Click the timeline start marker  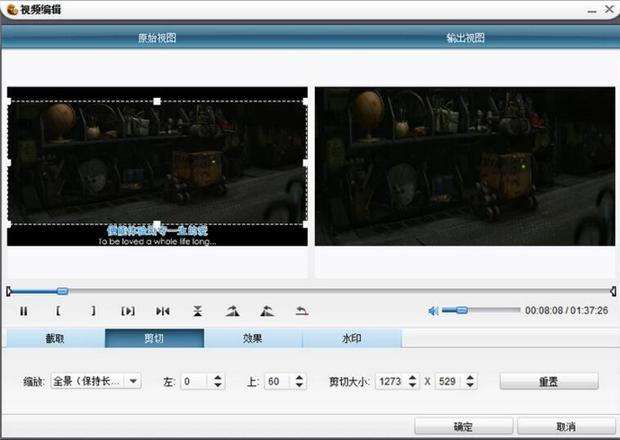(9, 291)
